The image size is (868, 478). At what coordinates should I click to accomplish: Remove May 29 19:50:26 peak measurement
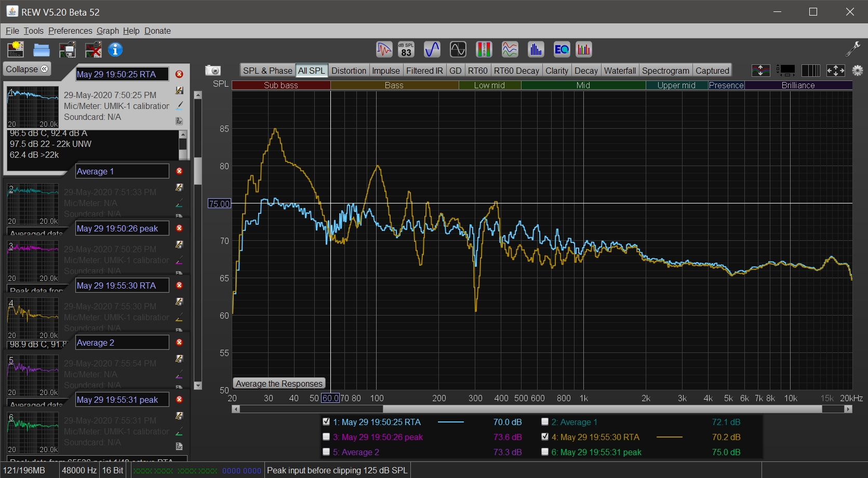pos(179,228)
